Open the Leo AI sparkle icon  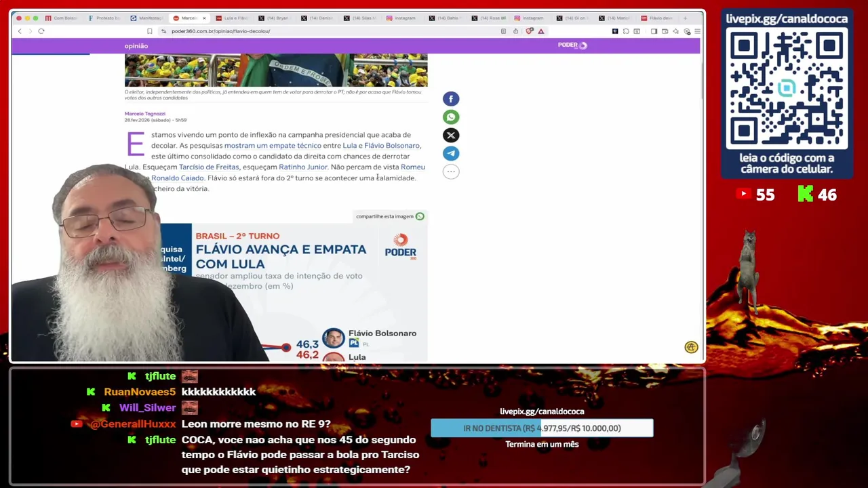click(x=676, y=31)
